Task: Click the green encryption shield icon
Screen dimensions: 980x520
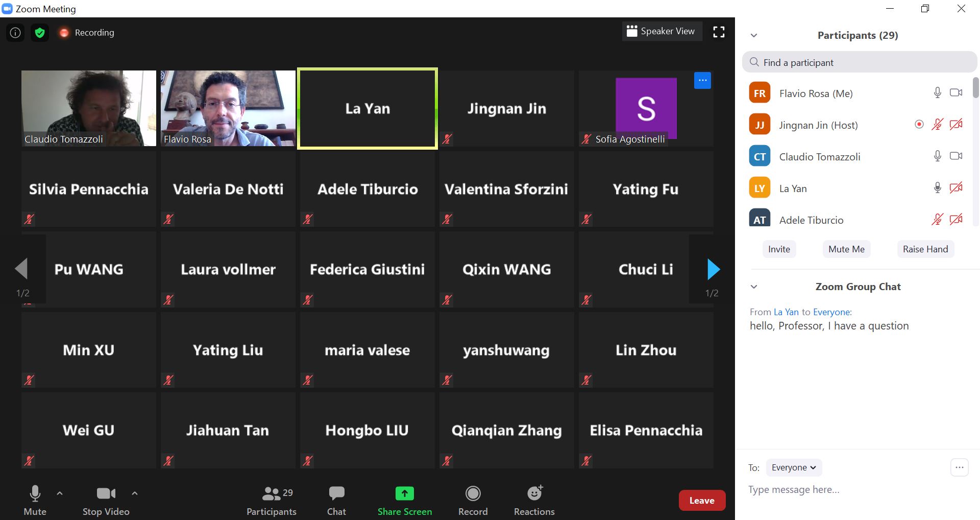Action: coord(40,33)
